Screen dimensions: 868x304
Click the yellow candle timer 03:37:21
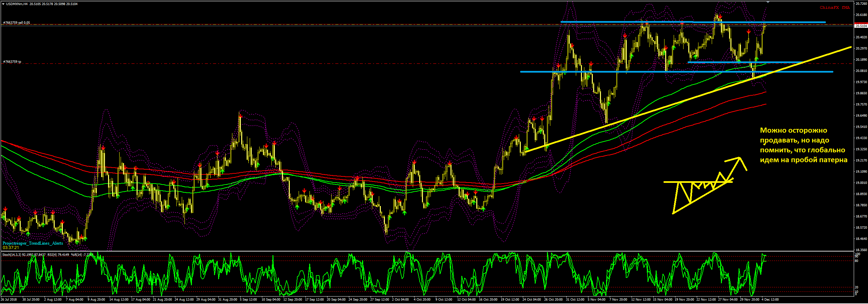11,248
